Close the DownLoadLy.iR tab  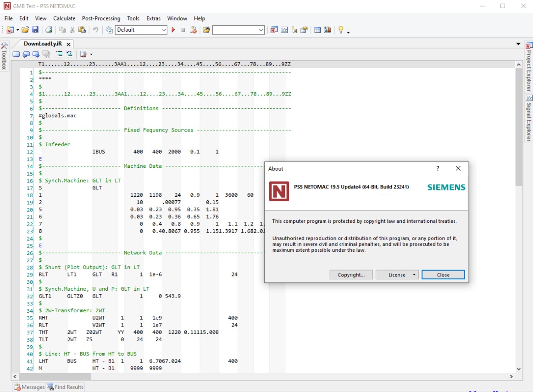68,44
